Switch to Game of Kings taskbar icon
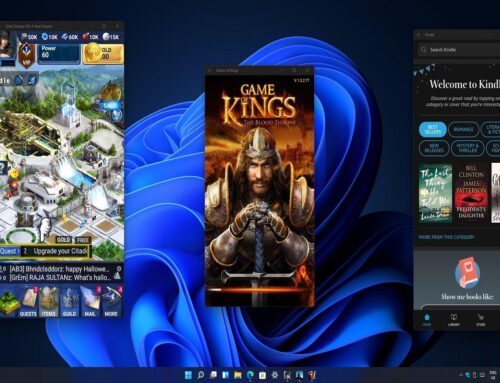 click(312, 375)
